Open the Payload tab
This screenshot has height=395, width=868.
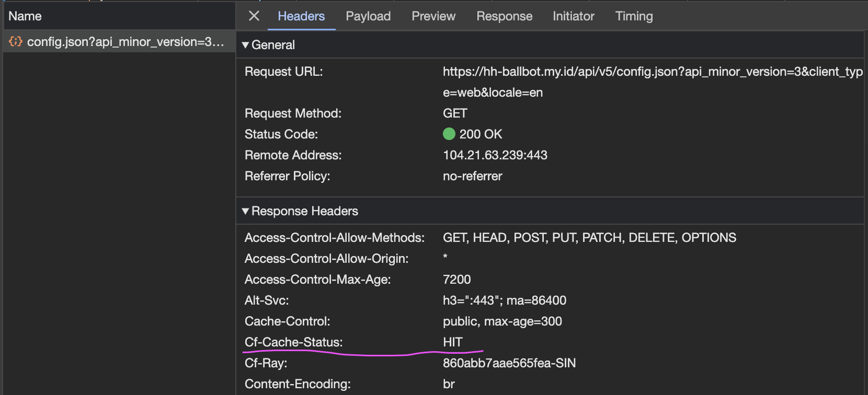tap(368, 16)
